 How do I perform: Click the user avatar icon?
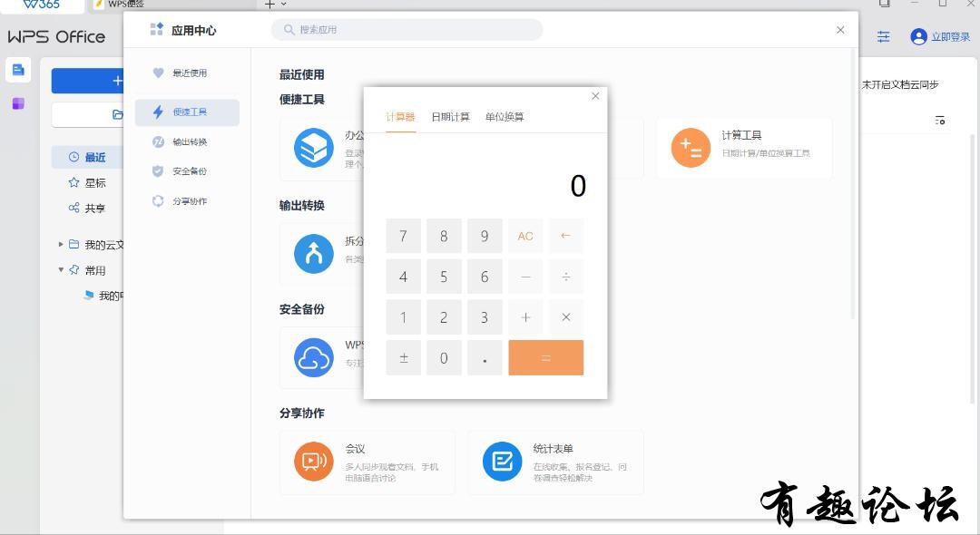click(918, 37)
